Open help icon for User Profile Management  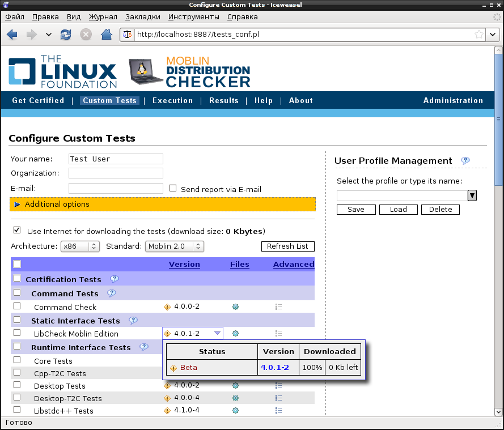point(465,160)
